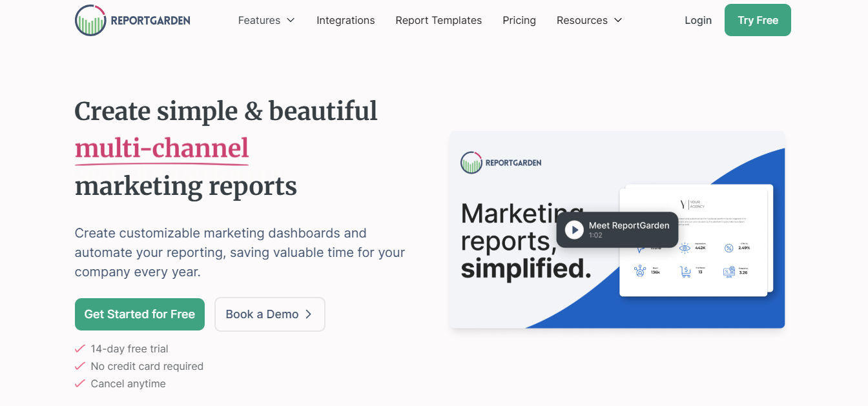Expand the Features dropdown chevron
The width and height of the screenshot is (868, 406).
(x=291, y=21)
